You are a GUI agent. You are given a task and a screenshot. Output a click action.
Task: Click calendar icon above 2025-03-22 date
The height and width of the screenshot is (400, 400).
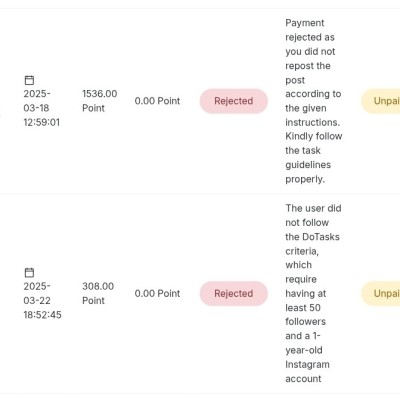click(x=29, y=272)
